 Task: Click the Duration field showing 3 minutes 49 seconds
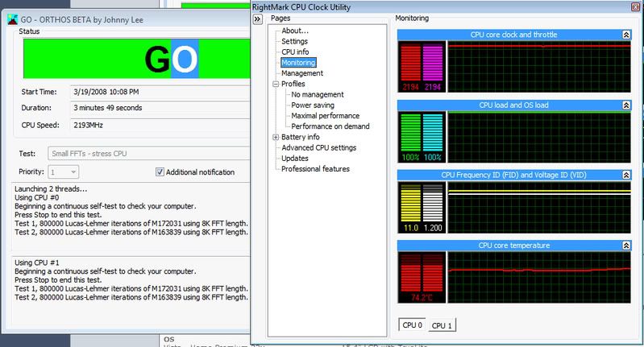pyautogui.click(x=160, y=108)
